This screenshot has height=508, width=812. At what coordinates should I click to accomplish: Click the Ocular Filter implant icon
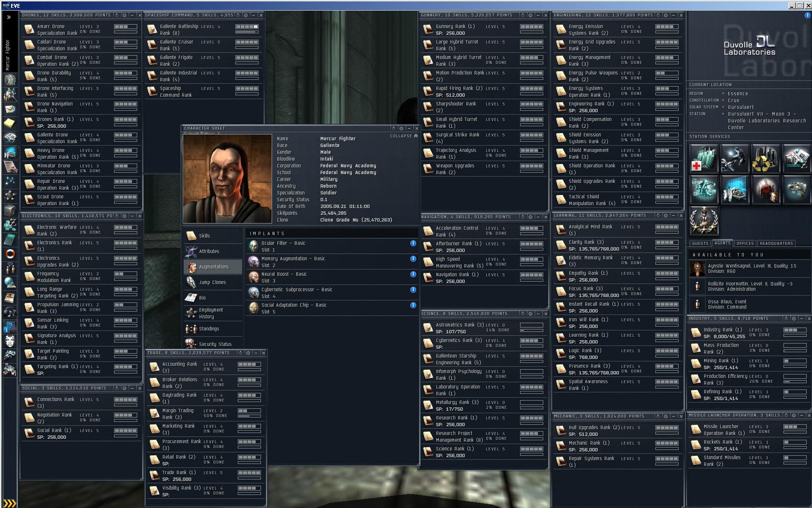coord(253,246)
